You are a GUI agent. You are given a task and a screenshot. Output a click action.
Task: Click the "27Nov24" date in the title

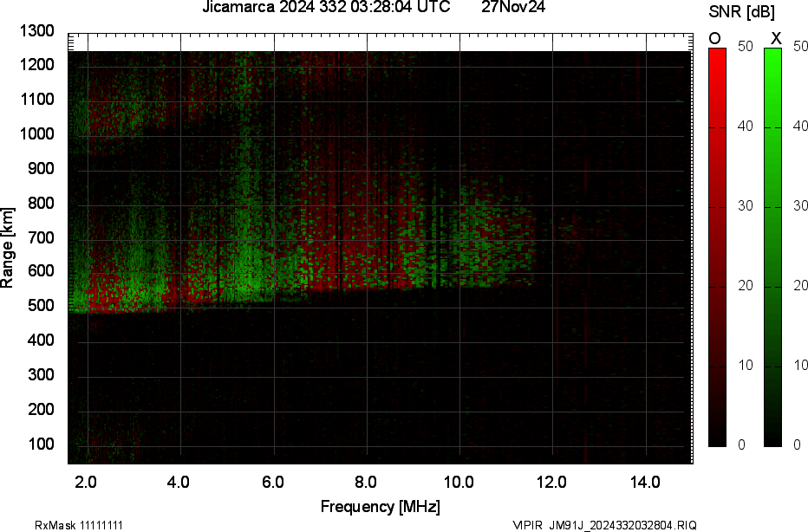click(x=513, y=8)
